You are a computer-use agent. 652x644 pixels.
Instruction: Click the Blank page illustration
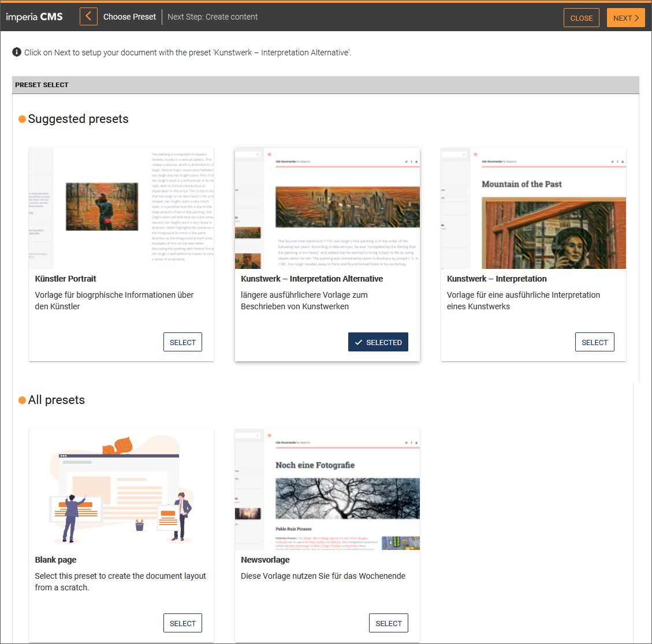[x=121, y=489]
